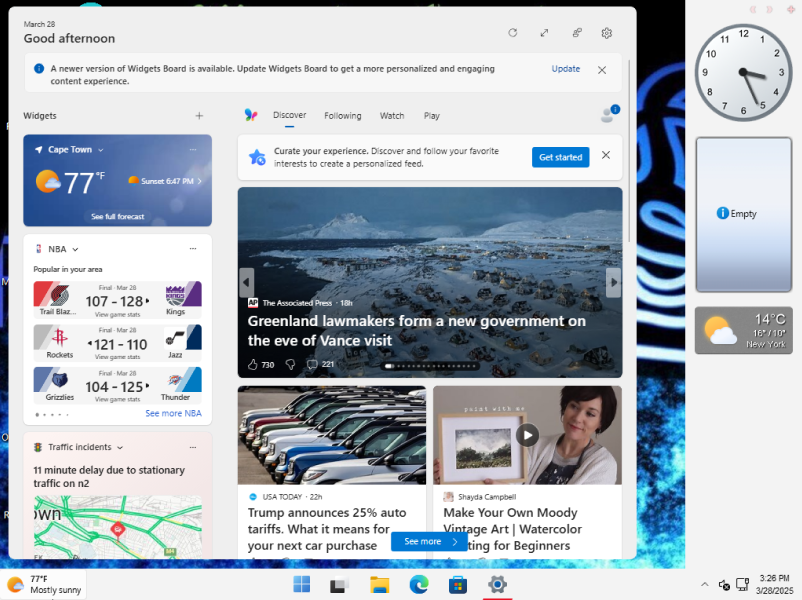Click the NBA widget page indicator dots
Image resolution: width=802 pixels, height=600 pixels.
tap(52, 415)
